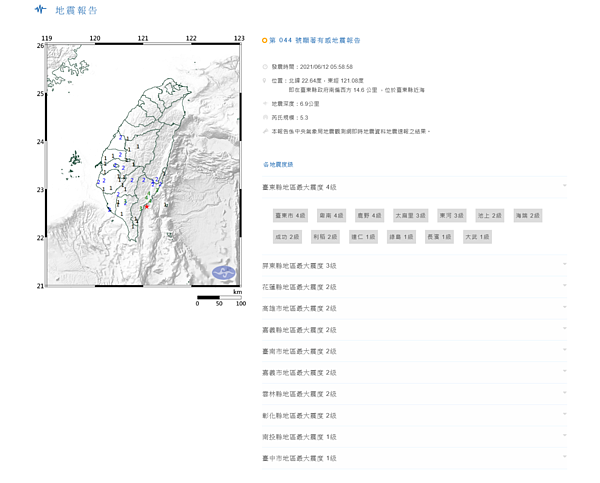Click the 芮氏規模 5.3 line

pos(290,117)
